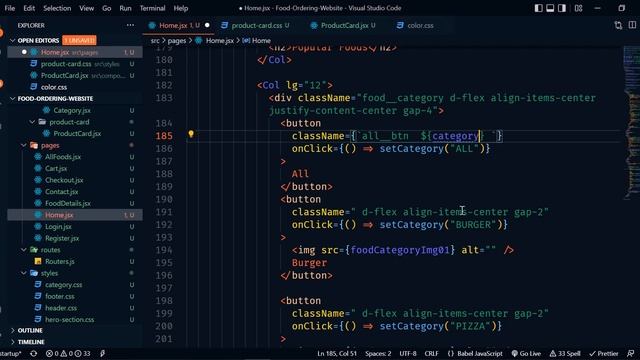Image resolution: width=640 pixels, height=360 pixels.
Task: Open the Explorer more actions menu
Action: point(130,25)
